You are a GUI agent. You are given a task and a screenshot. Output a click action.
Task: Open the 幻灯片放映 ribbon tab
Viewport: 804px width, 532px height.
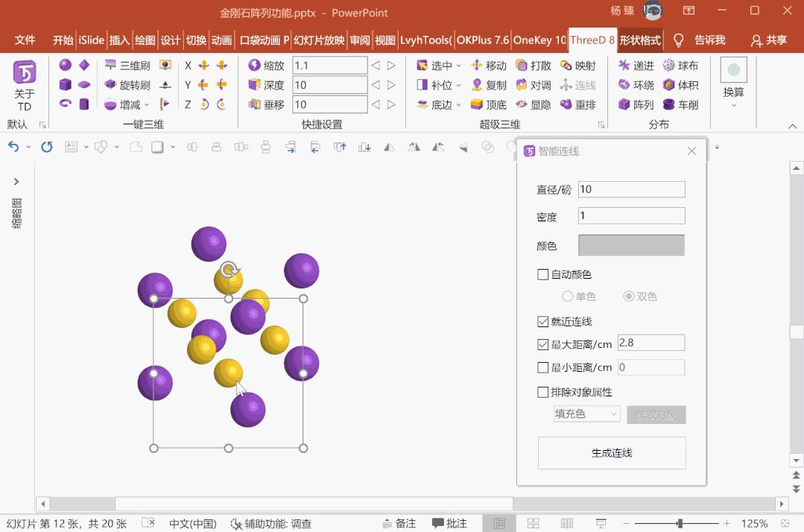[317, 40]
